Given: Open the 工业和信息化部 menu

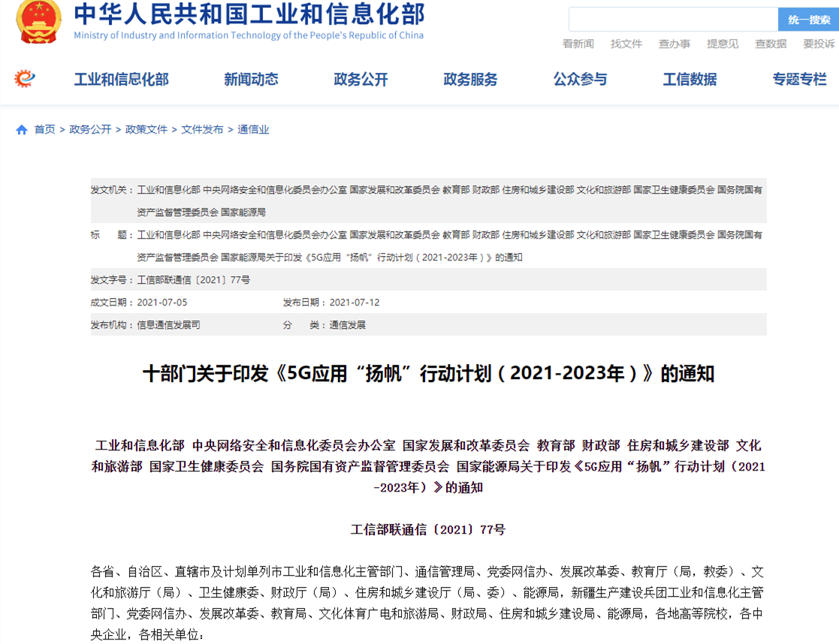Looking at the screenshot, I should (121, 80).
